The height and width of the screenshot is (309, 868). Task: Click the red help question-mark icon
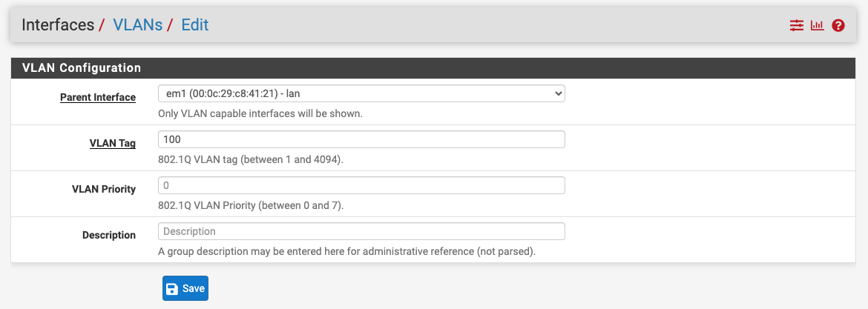[838, 26]
